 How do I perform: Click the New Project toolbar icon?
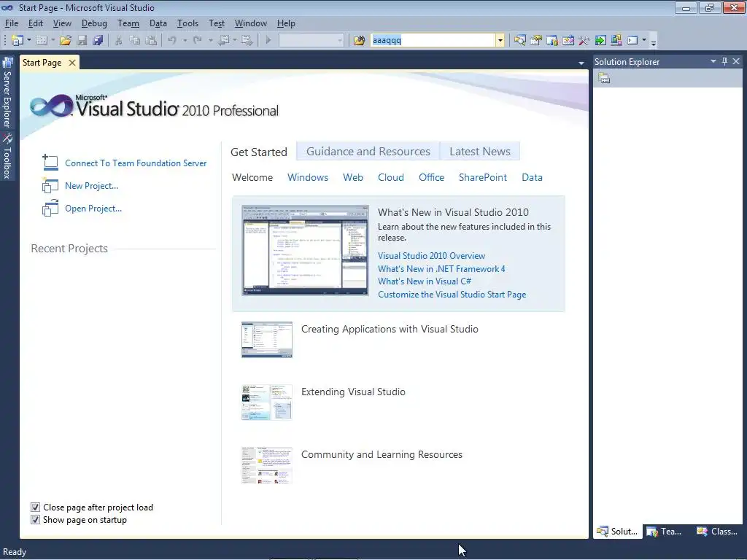pyautogui.click(x=18, y=41)
